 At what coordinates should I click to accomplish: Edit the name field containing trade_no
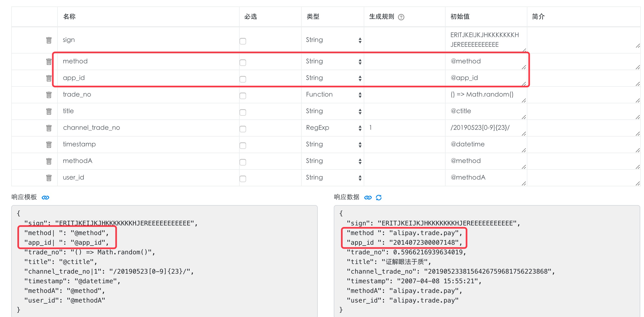pos(148,95)
